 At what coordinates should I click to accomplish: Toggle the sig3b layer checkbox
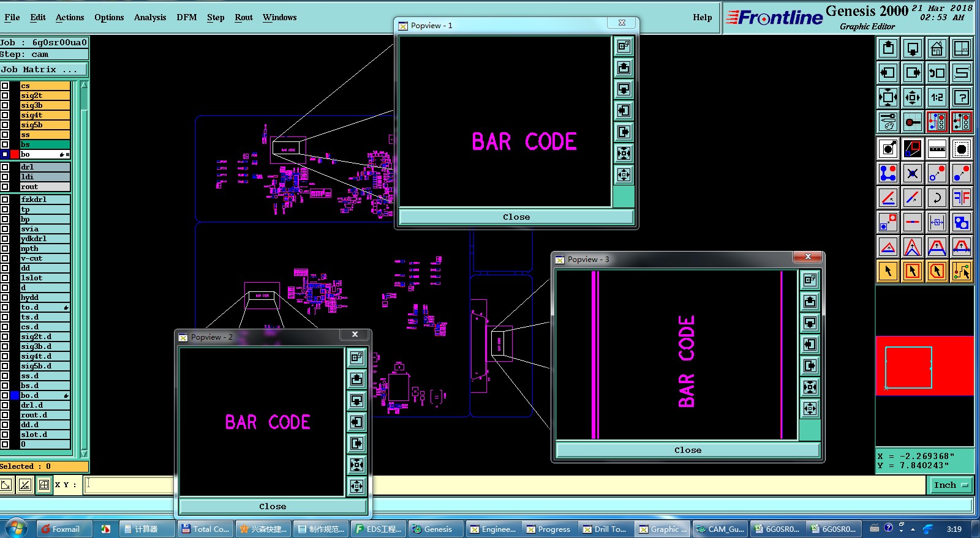[x=5, y=105]
